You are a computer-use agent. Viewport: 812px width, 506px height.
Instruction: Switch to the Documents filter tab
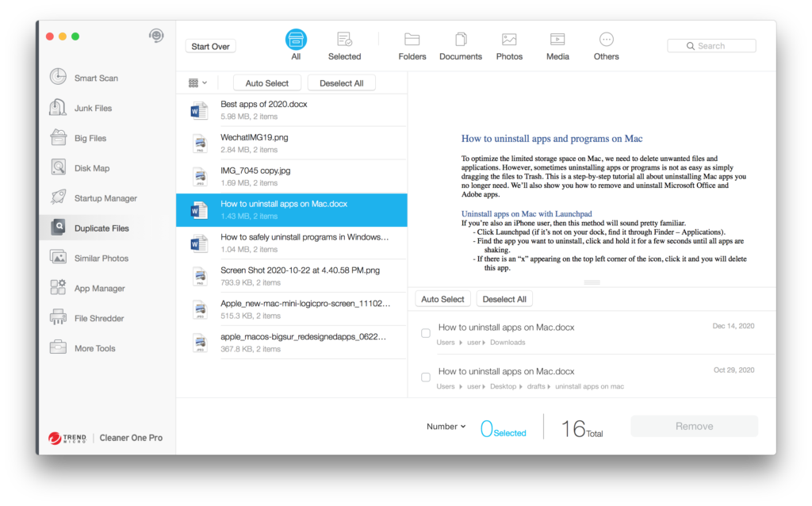[x=460, y=46]
